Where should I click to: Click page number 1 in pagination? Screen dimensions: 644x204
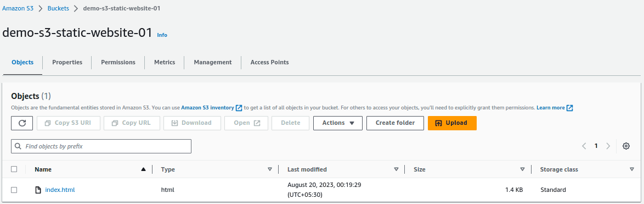click(596, 146)
